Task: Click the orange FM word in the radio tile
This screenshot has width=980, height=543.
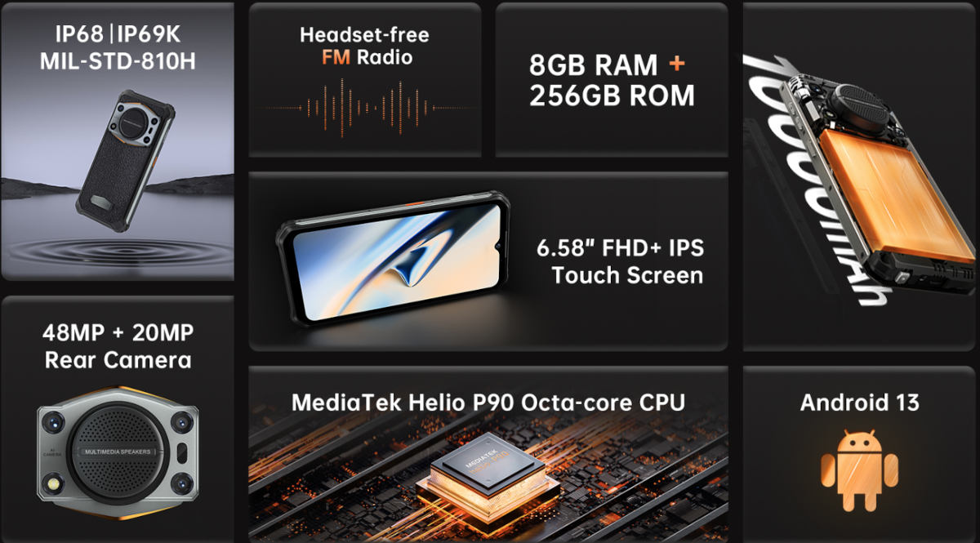Action: [336, 57]
